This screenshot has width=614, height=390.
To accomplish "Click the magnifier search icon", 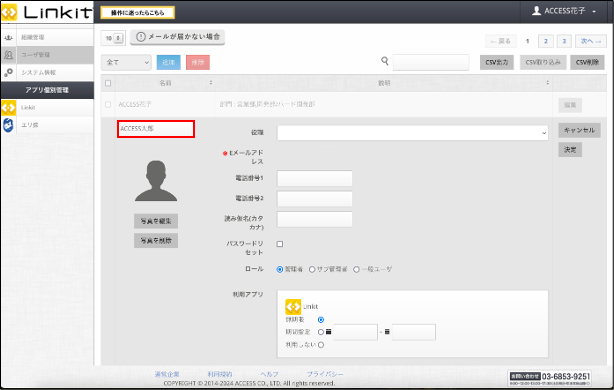I will click(385, 61).
